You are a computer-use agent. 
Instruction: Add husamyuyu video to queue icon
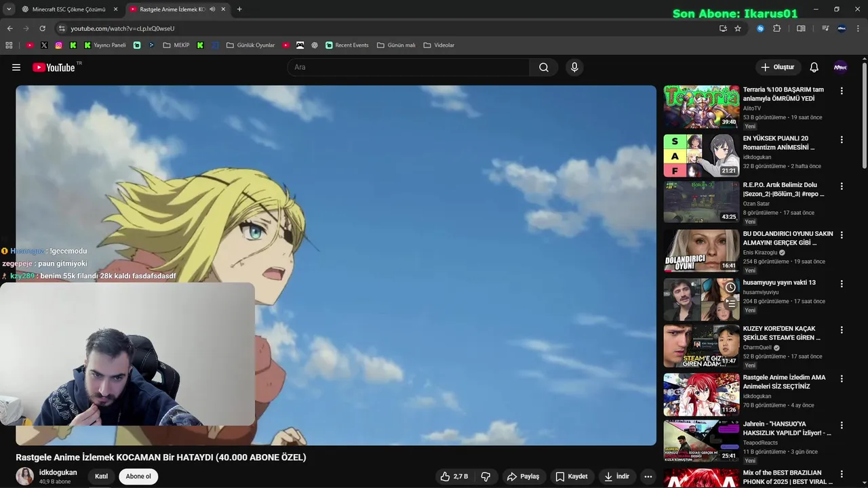(x=730, y=304)
